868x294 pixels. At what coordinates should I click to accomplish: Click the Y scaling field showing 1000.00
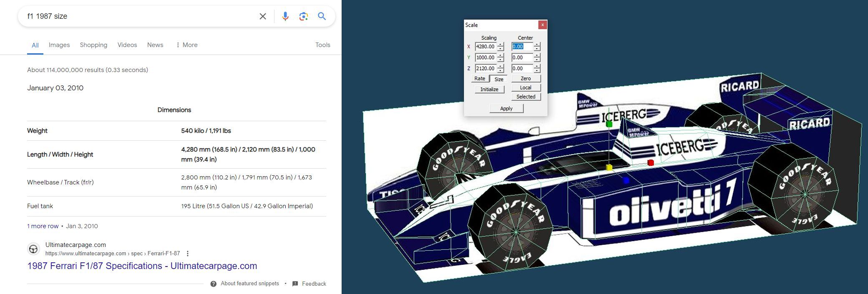[x=486, y=57]
